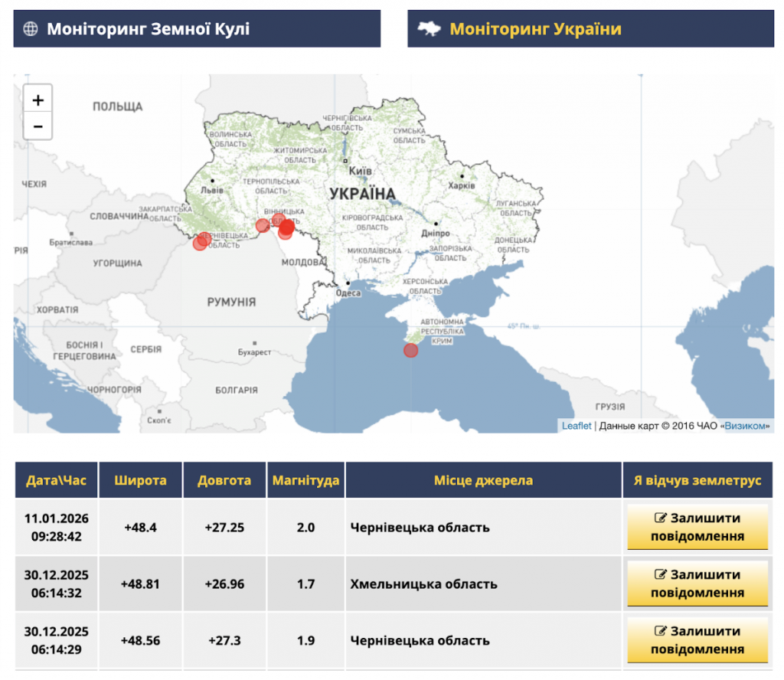This screenshot has width=784, height=680.
Task: Select the westernmost earthquake marker near Чернівецька область
Action: click(x=200, y=244)
